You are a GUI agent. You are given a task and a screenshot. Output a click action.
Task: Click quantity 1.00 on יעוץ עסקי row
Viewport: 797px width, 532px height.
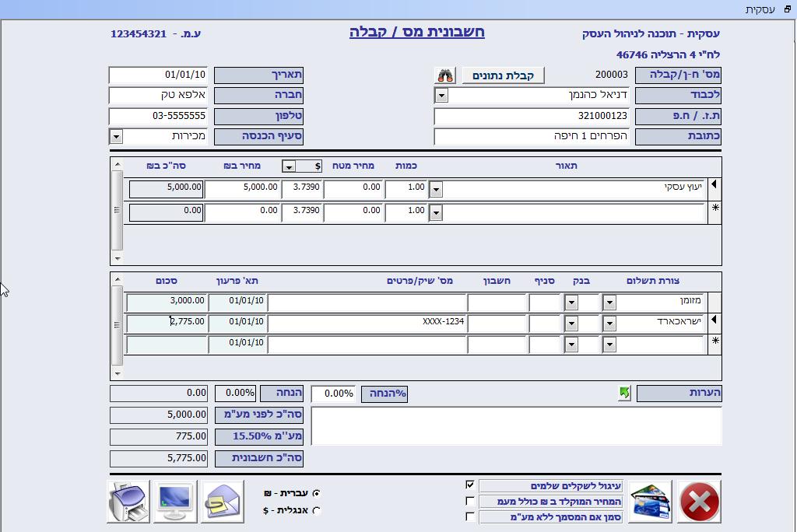point(406,189)
